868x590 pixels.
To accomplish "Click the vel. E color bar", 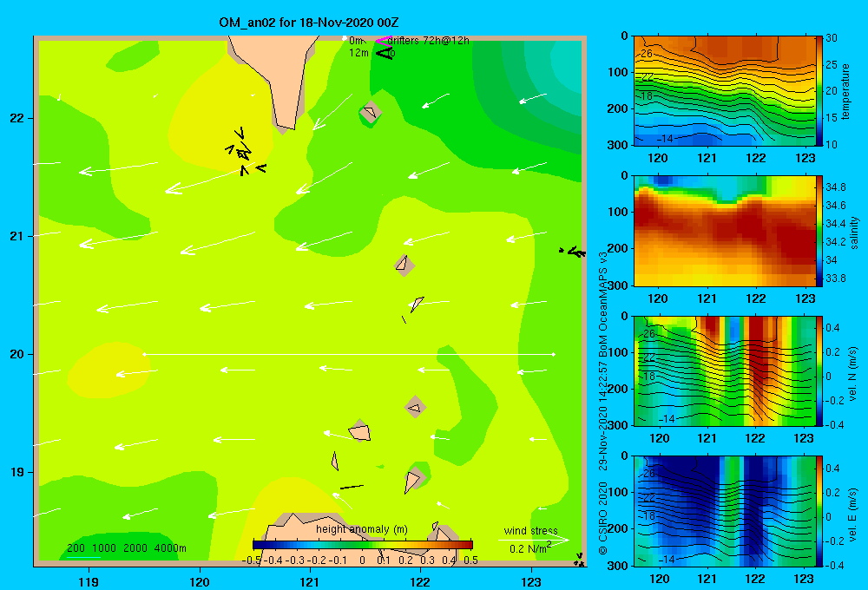I will (x=819, y=511).
